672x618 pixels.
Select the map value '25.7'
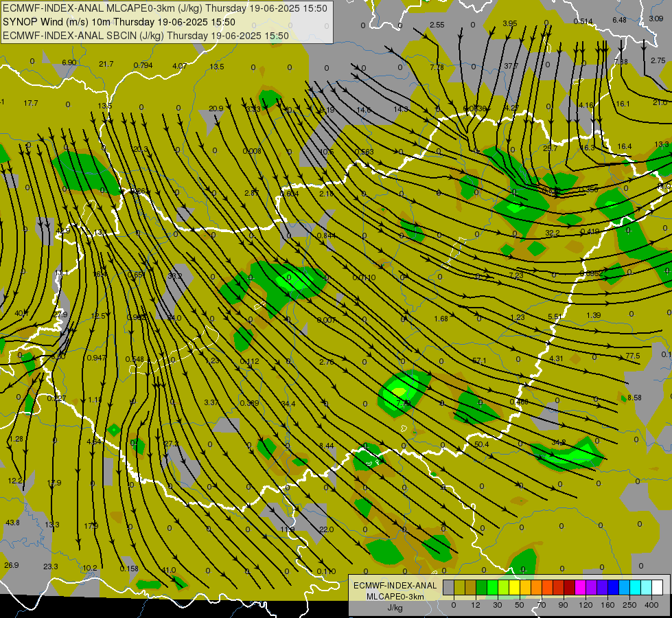551,148
